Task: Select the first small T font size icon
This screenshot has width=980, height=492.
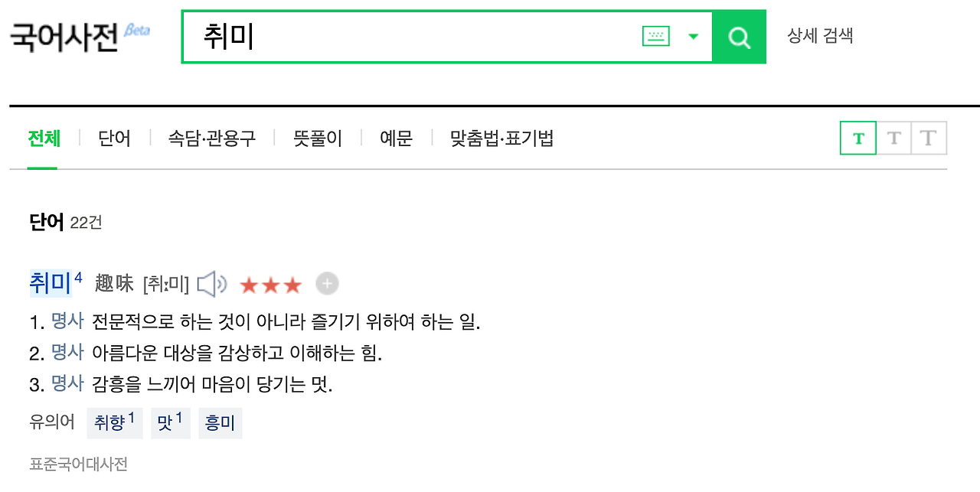Action: tap(857, 138)
